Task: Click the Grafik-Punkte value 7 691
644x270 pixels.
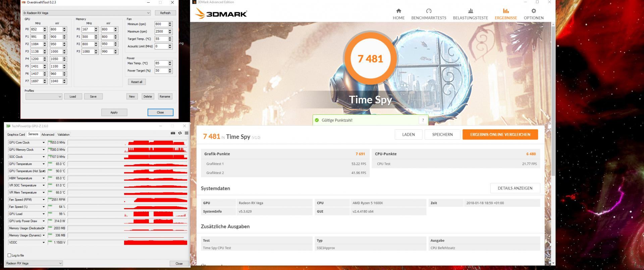Action: [x=360, y=154]
